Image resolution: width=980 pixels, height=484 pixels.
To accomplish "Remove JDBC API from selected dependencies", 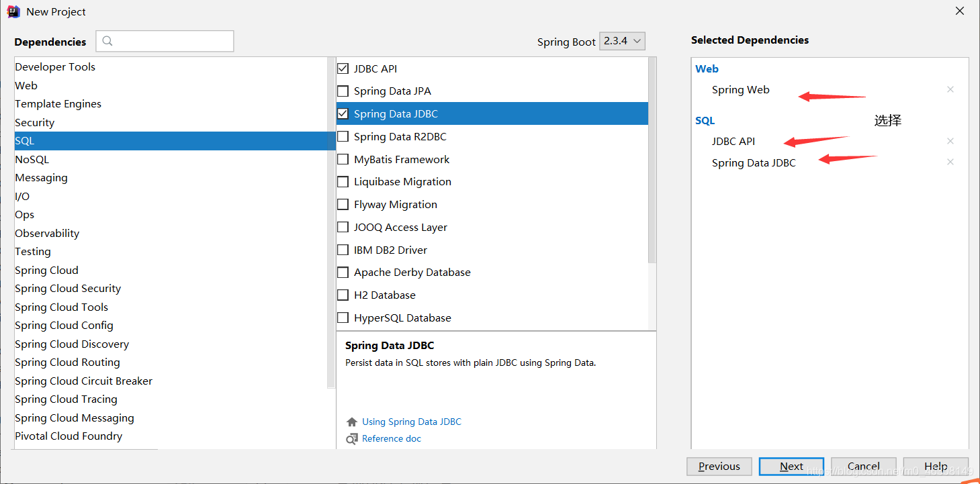I will point(950,141).
